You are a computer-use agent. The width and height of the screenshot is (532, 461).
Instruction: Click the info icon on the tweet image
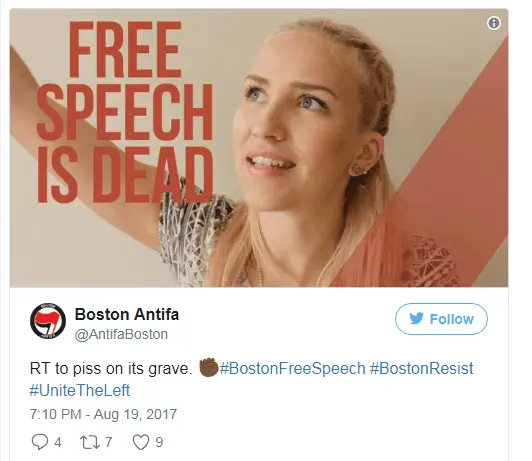[x=494, y=23]
